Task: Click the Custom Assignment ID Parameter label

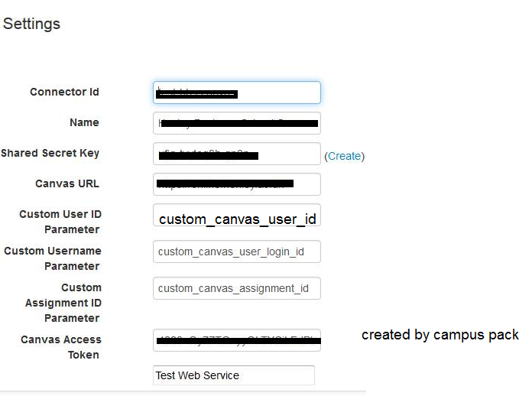Action: pyautogui.click(x=73, y=303)
